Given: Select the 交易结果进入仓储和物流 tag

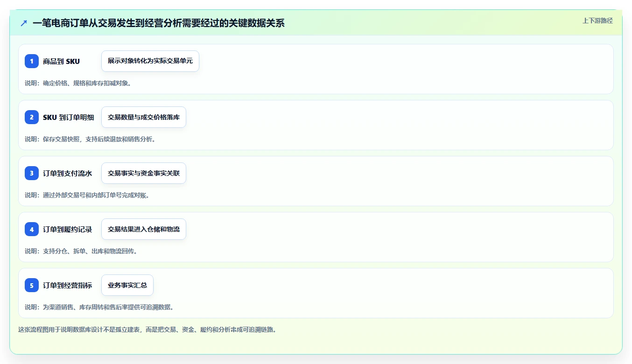Looking at the screenshot, I should click(x=144, y=229).
